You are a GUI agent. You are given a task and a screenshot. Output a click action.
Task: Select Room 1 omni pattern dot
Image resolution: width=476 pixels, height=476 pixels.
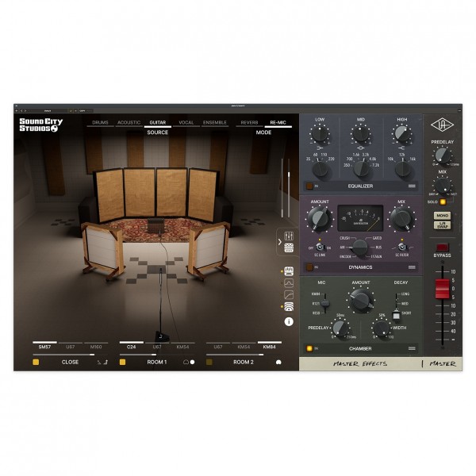coord(192,362)
